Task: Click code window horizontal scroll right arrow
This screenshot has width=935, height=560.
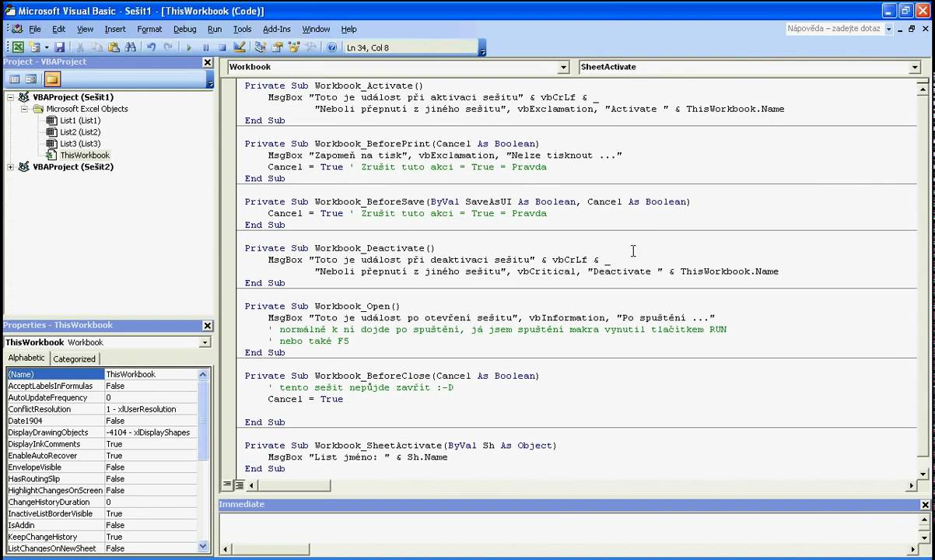Action: coord(912,485)
